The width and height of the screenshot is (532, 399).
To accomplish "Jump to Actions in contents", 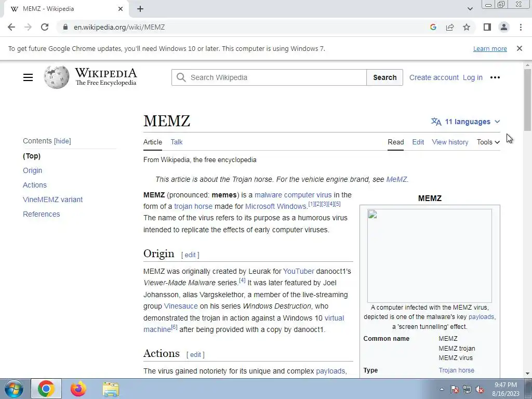I will tap(35, 185).
